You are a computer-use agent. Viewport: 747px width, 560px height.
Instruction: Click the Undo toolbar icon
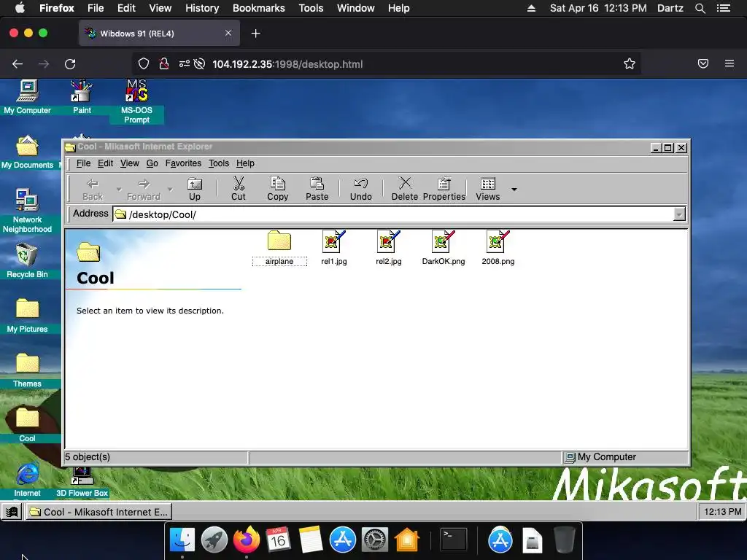361,183
